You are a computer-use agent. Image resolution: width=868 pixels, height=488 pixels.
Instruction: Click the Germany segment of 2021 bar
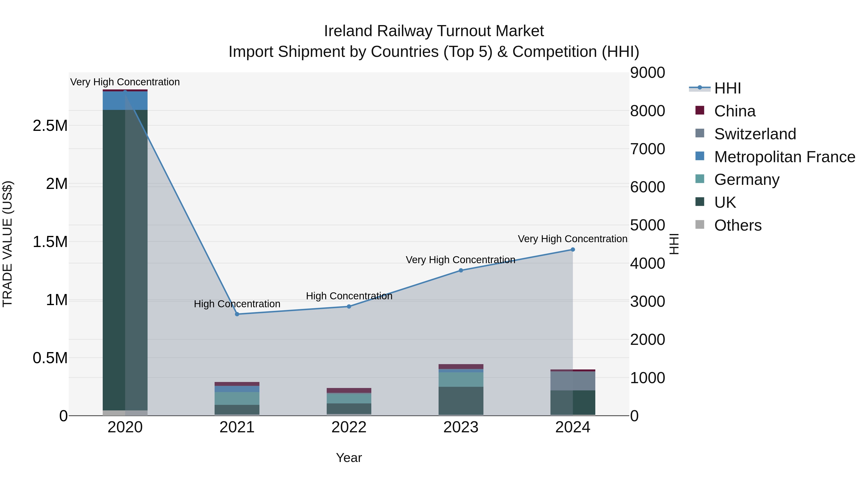pyautogui.click(x=237, y=398)
